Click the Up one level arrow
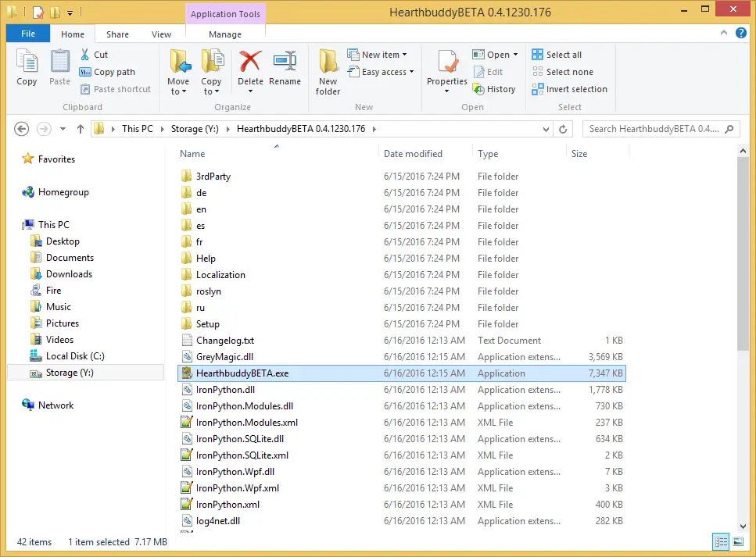This screenshot has width=756, height=557. 80,129
